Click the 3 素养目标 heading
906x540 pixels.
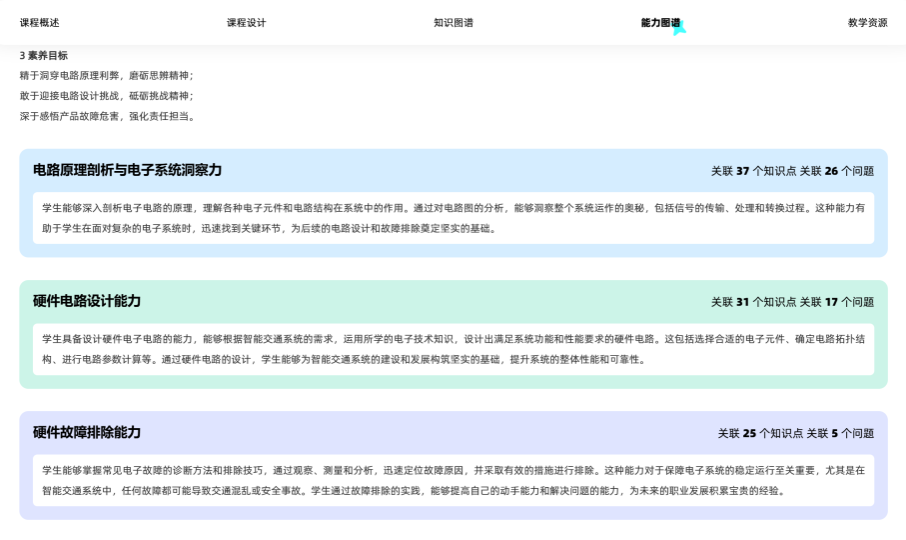[x=44, y=56]
